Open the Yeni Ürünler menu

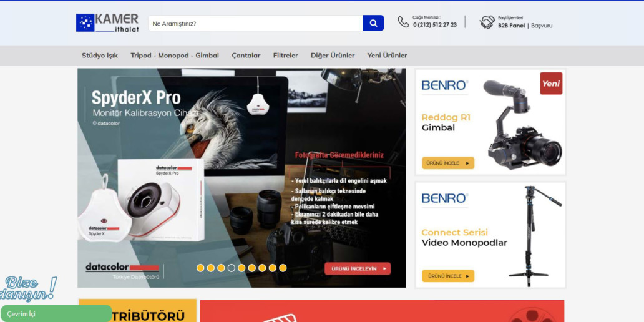tap(388, 56)
